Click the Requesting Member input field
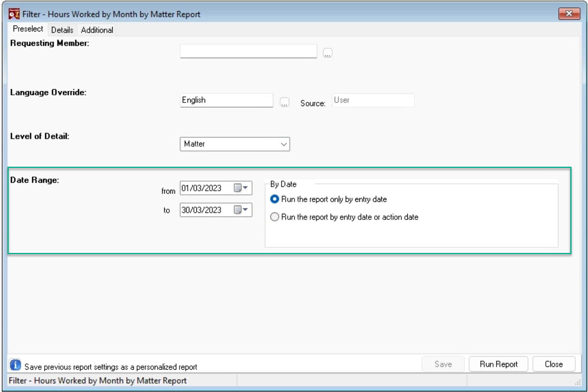The height and width of the screenshot is (392, 588). (x=248, y=52)
